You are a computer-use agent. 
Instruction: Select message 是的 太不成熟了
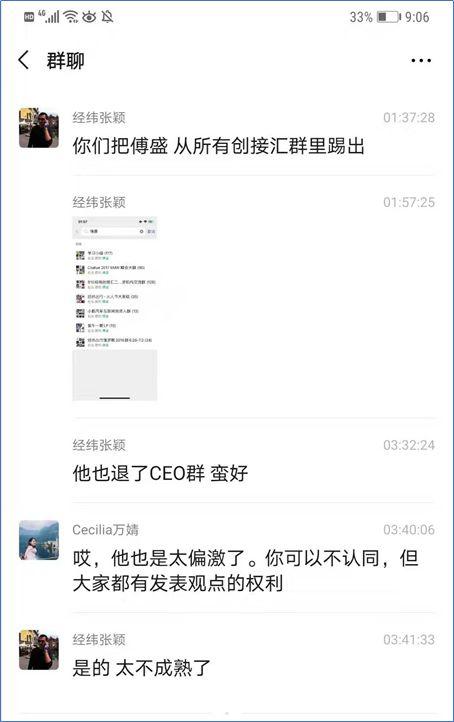pos(141,668)
